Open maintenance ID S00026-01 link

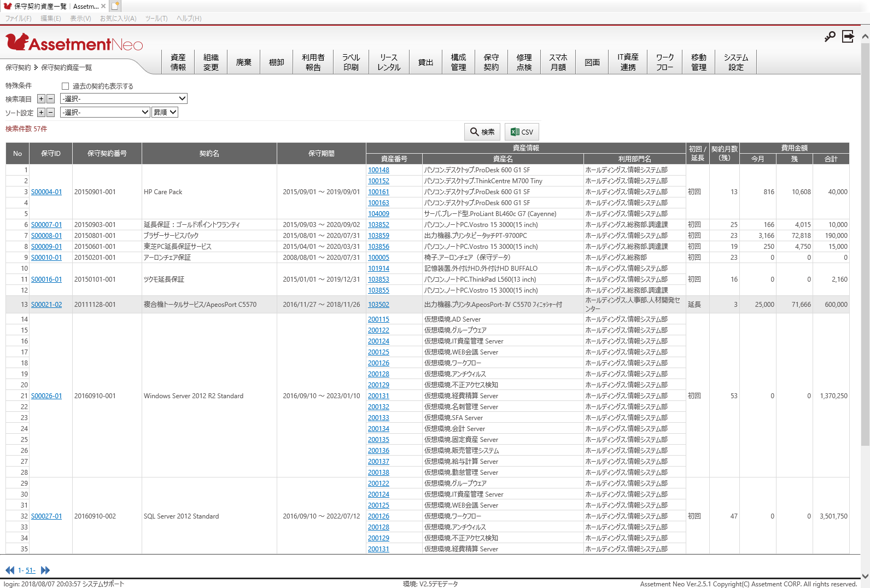click(46, 396)
